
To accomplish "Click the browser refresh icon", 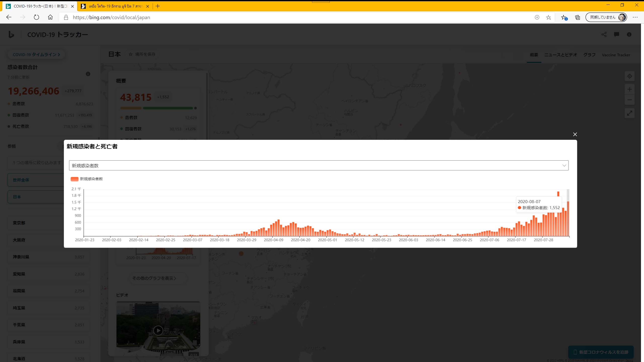I will [36, 17].
